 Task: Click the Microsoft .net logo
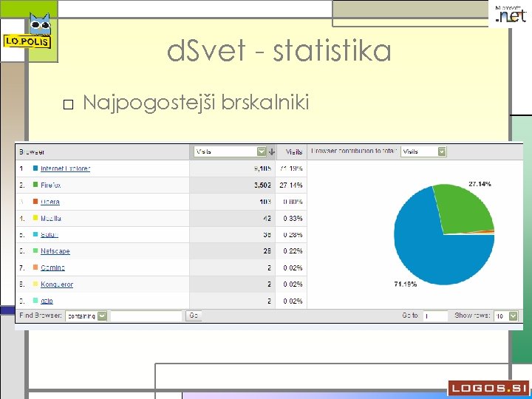pyautogui.click(x=511, y=14)
